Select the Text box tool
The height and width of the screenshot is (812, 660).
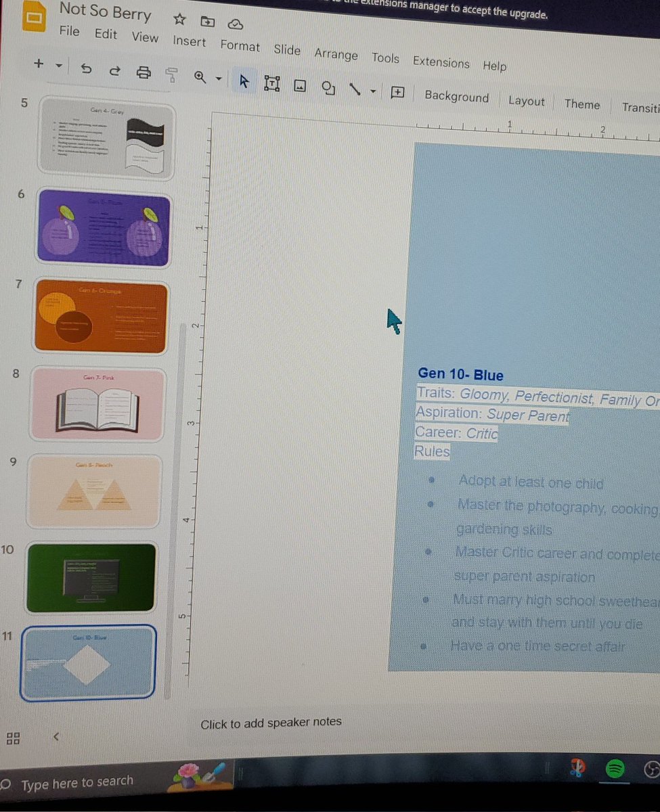[x=271, y=83]
